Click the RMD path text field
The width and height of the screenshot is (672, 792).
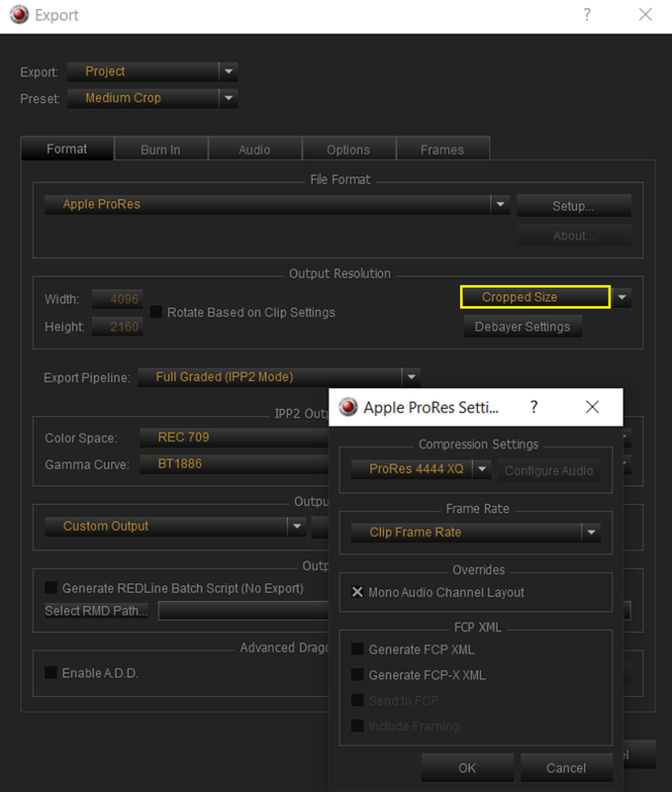[243, 611]
